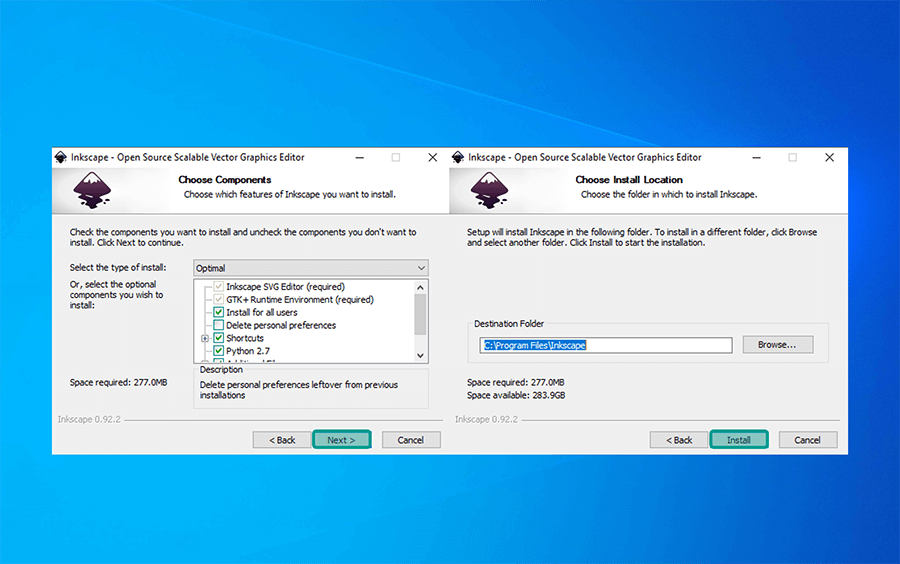This screenshot has height=564, width=900.
Task: Select the Install for all users label
Action: click(262, 313)
